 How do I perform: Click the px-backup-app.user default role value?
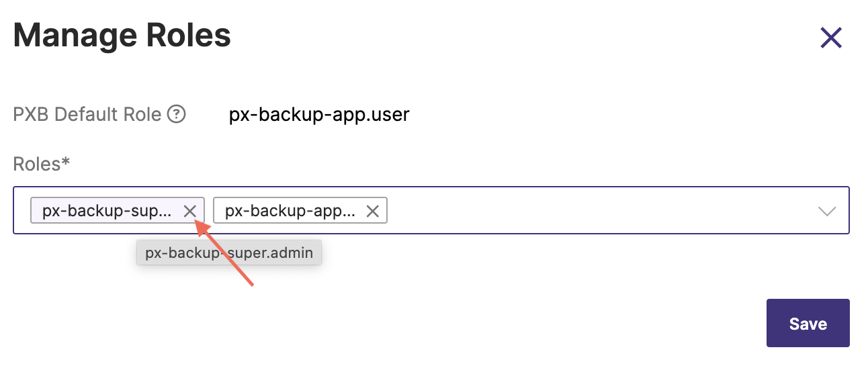pyautogui.click(x=319, y=115)
